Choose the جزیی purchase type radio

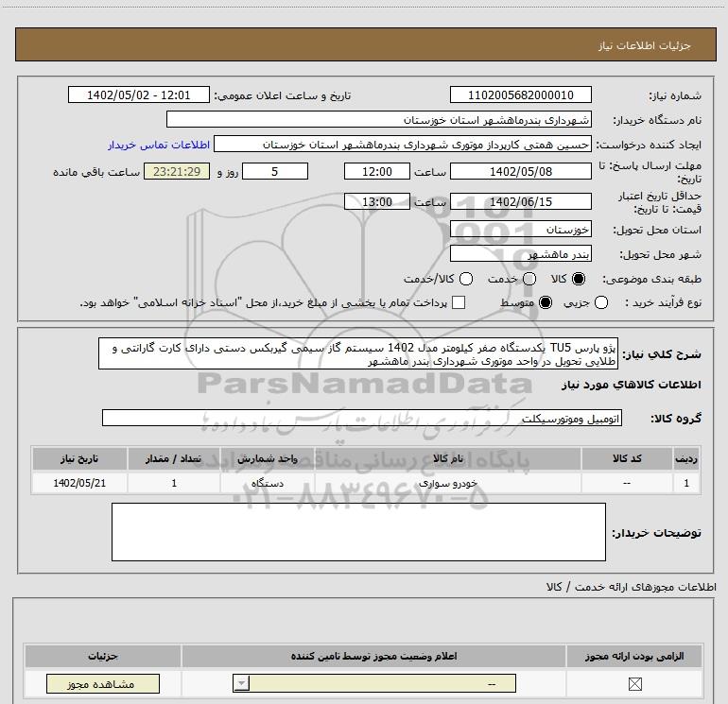point(601,302)
